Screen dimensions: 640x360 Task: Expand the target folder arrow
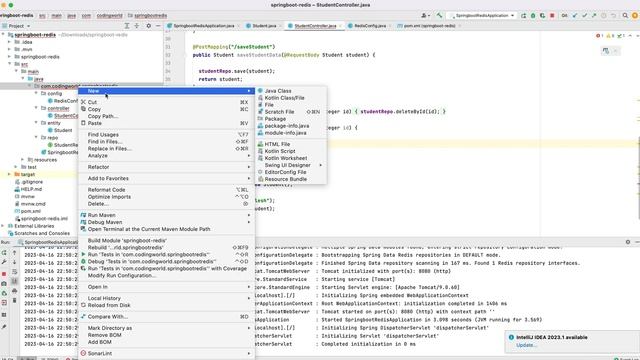coord(10,174)
